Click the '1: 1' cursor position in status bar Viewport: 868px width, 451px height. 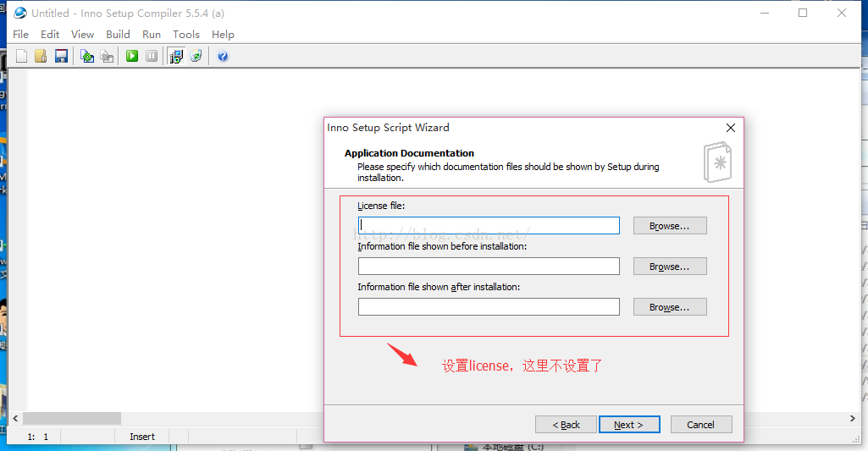[37, 437]
